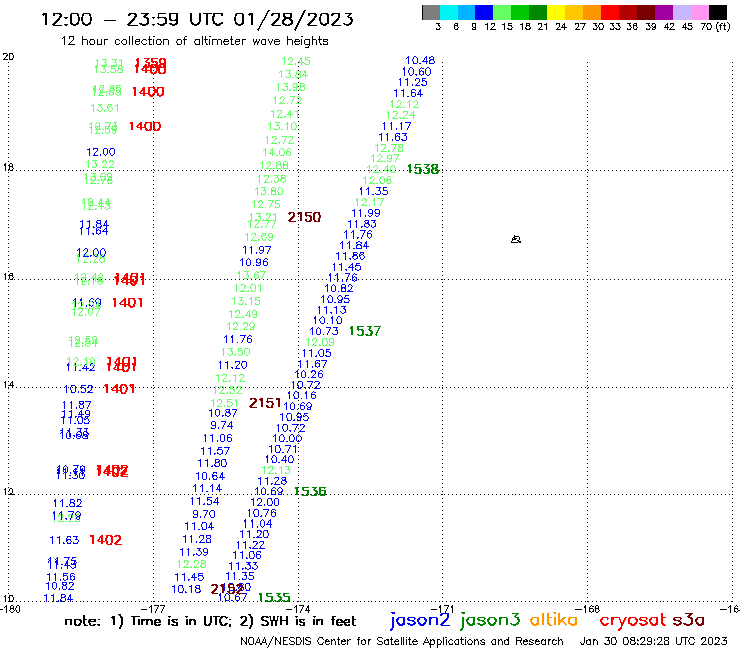Click the 'NOAA/NESDIS Center for Satellite Applications' credit

click(402, 641)
